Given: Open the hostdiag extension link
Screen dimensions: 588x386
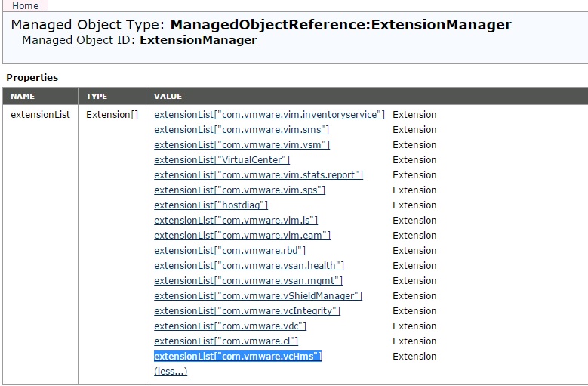Looking at the screenshot, I should point(211,205).
